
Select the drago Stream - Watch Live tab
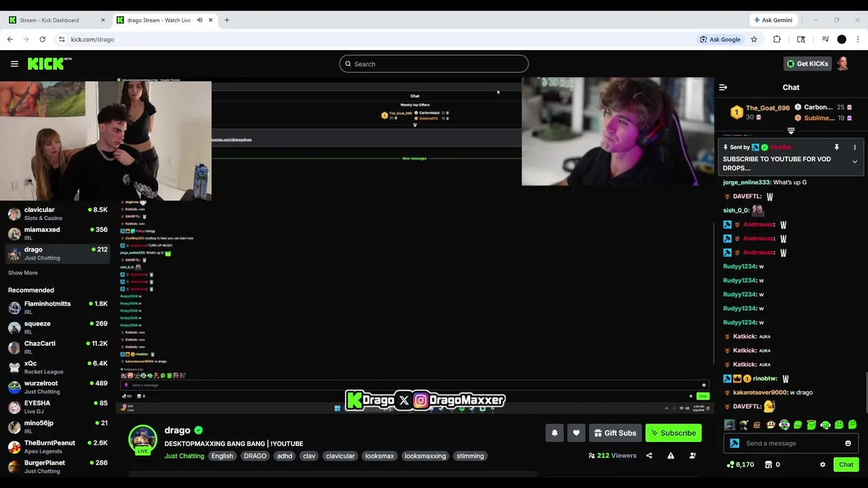pos(165,20)
